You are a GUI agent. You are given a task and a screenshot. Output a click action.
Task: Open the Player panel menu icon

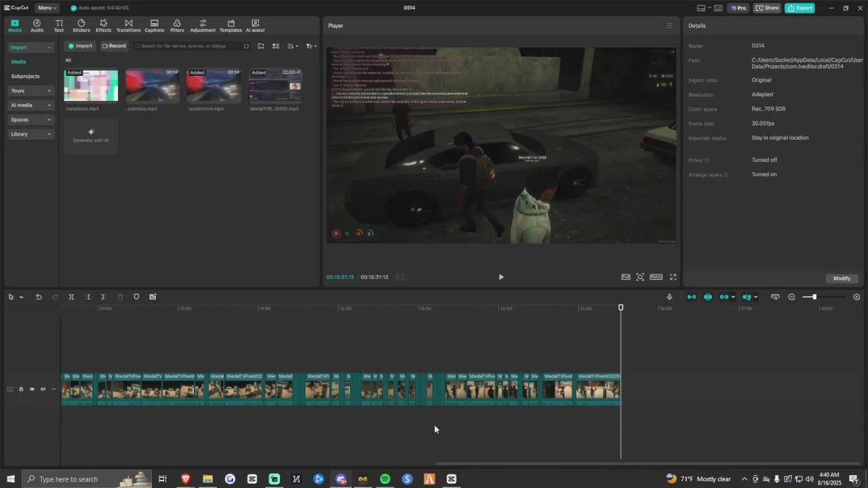point(669,26)
